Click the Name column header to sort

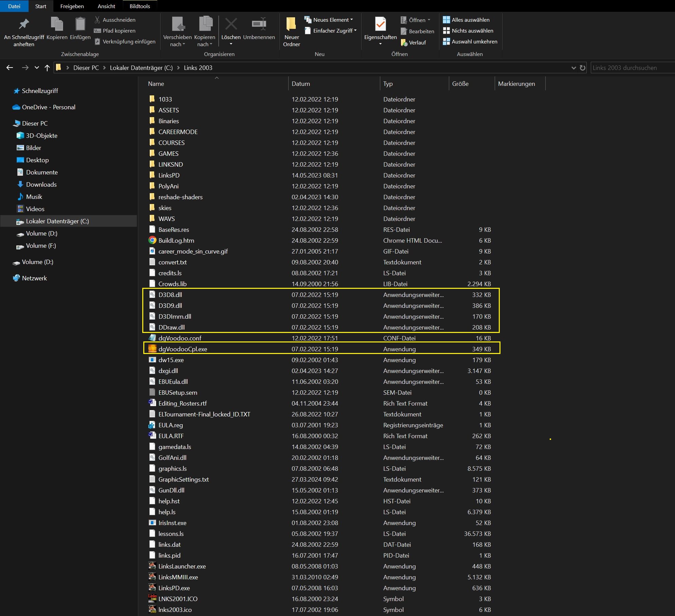pyautogui.click(x=156, y=83)
